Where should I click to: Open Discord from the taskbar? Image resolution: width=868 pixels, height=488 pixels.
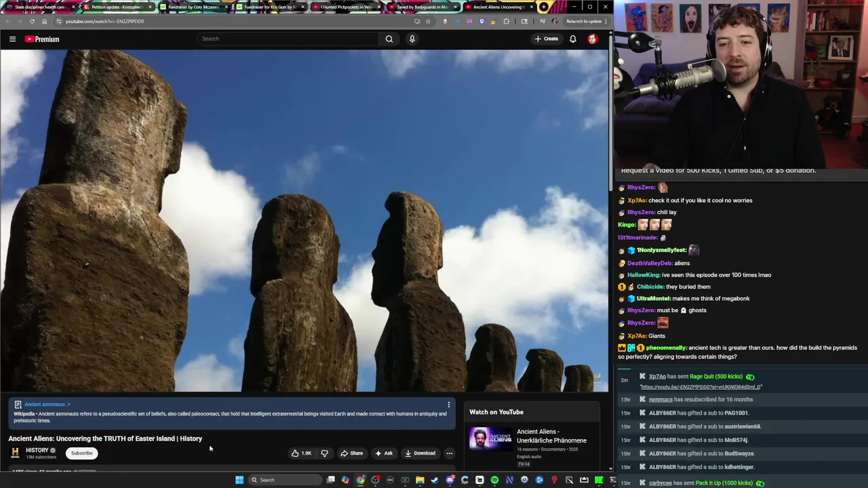pyautogui.click(x=450, y=480)
